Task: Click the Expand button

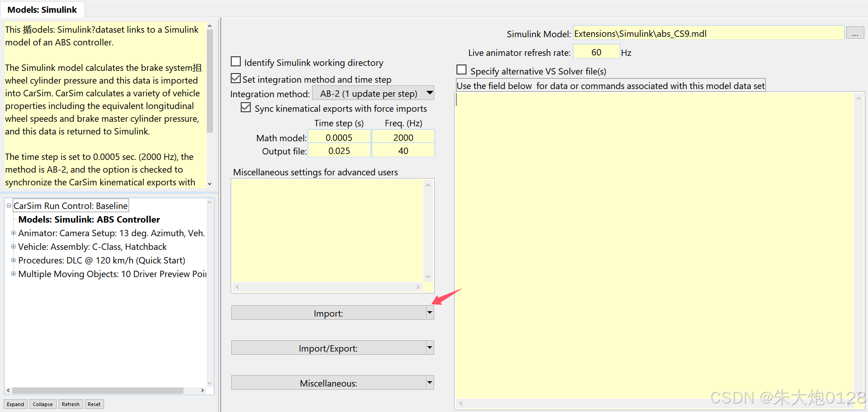Action: (x=15, y=404)
